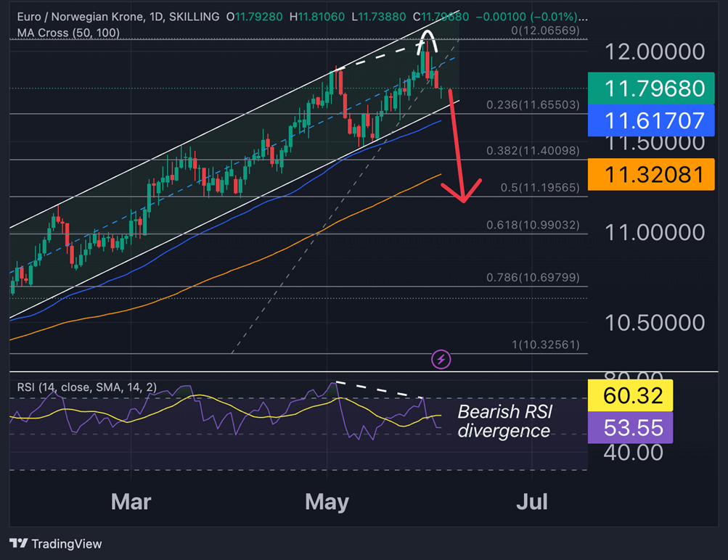
Task: Click the H11.81060 high value in header
Action: point(317,17)
